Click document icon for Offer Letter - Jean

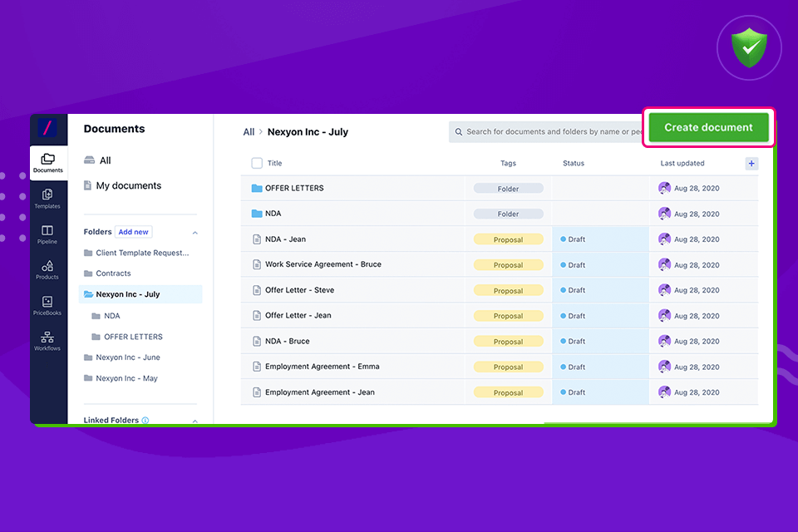[x=257, y=316]
